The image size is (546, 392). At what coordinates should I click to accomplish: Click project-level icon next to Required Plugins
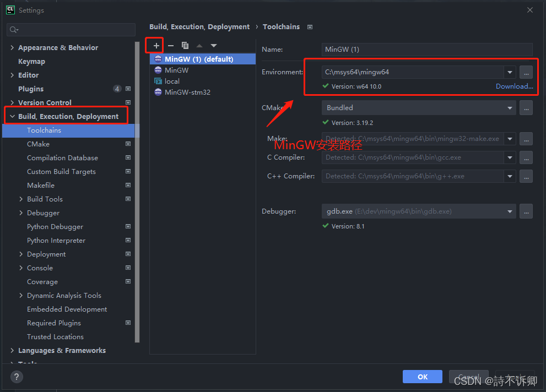click(128, 323)
